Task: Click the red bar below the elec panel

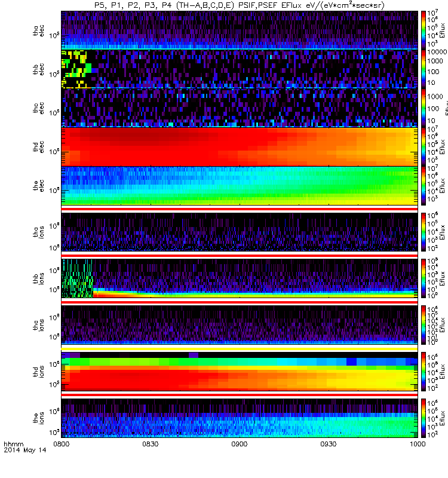Action: click(240, 209)
